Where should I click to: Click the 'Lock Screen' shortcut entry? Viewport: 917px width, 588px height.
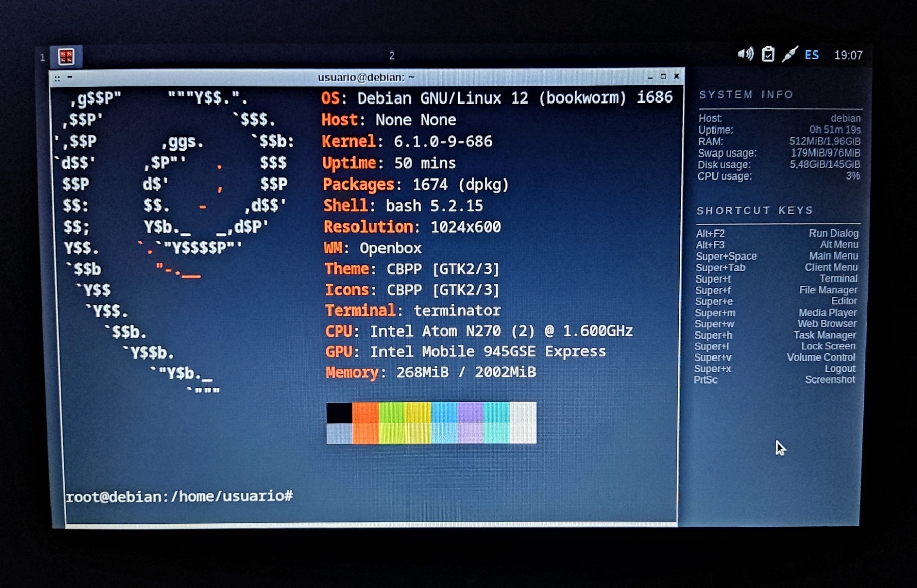click(x=828, y=346)
